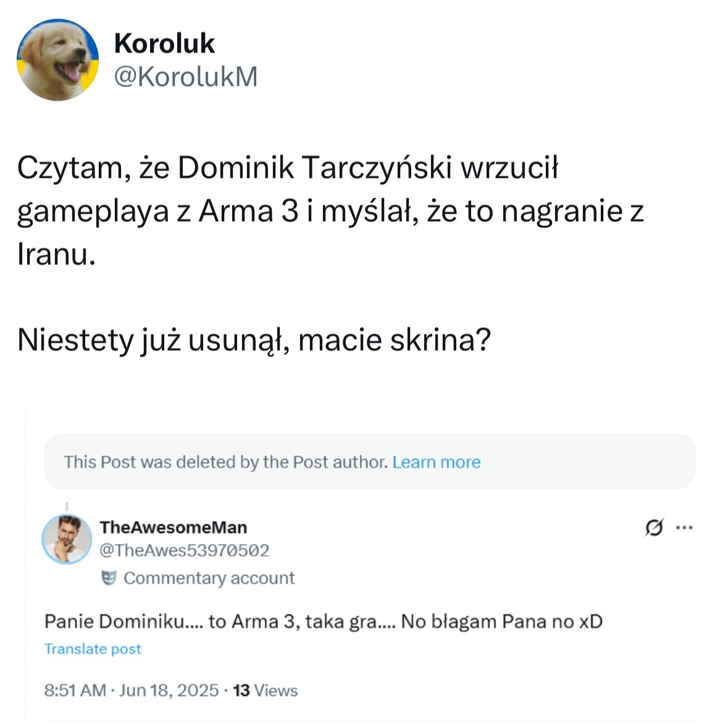Click the Jun 18, 2025 date
Image resolution: width=728 pixels, height=725 pixels.
[x=169, y=690]
